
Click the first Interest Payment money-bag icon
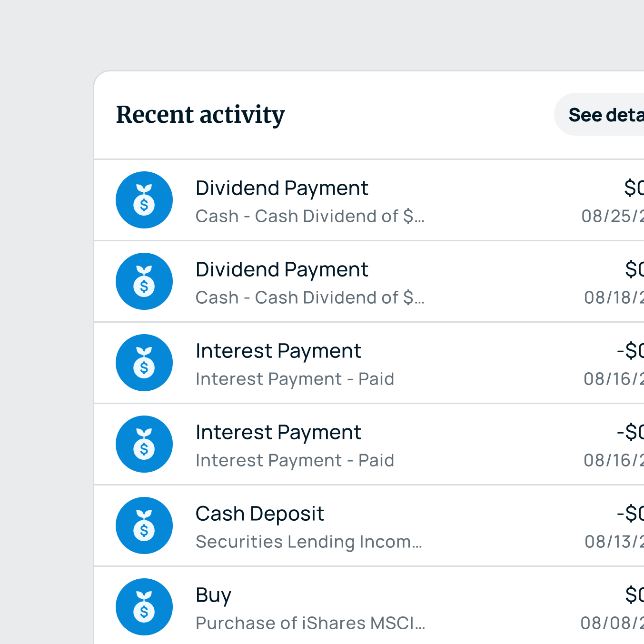click(x=144, y=363)
